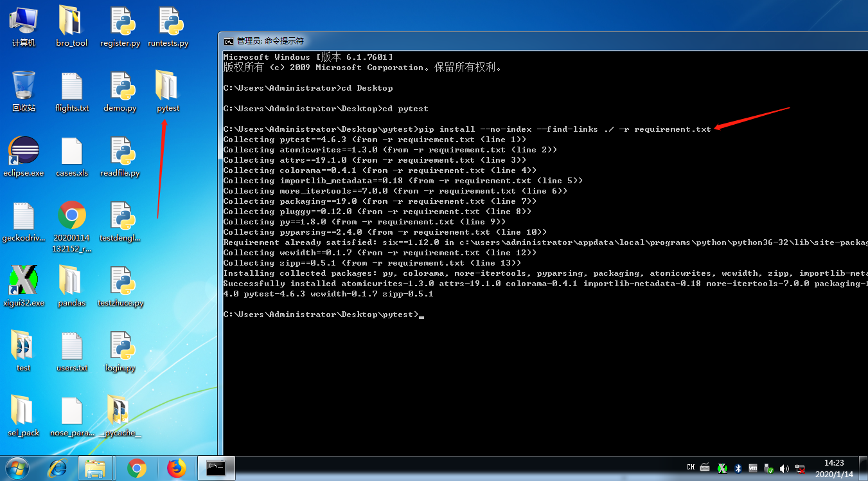The width and height of the screenshot is (868, 481).
Task: Select runtests.py file on desktop
Action: (x=168, y=26)
